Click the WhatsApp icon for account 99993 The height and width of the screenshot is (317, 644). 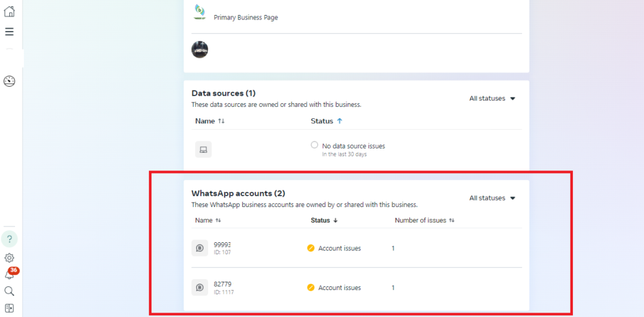point(199,248)
